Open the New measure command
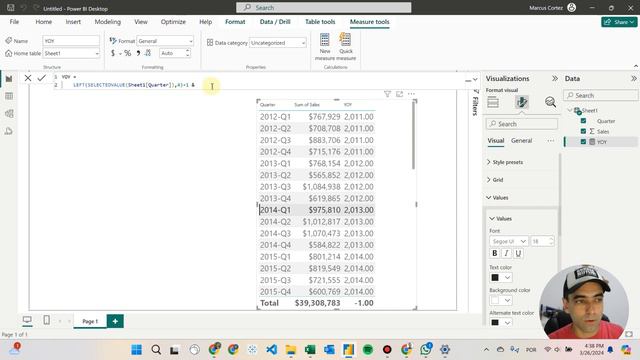 coord(325,47)
